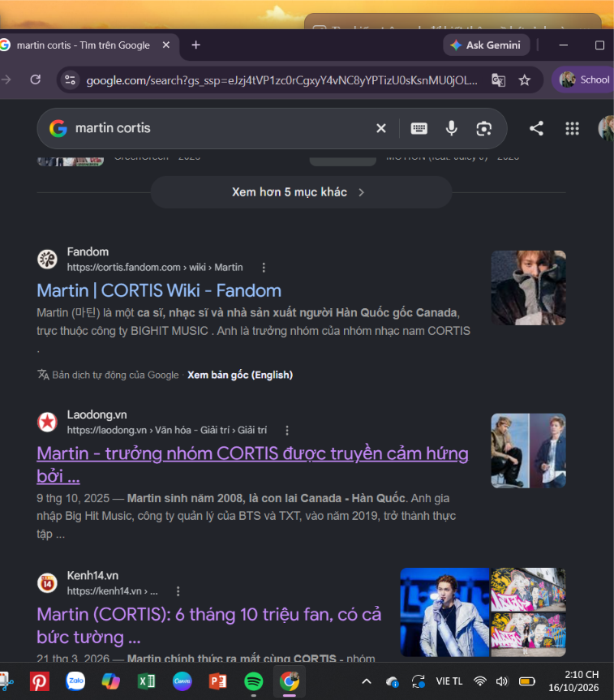This screenshot has width=614, height=700.
Task: Show hidden system tray icons
Action: pyautogui.click(x=366, y=681)
